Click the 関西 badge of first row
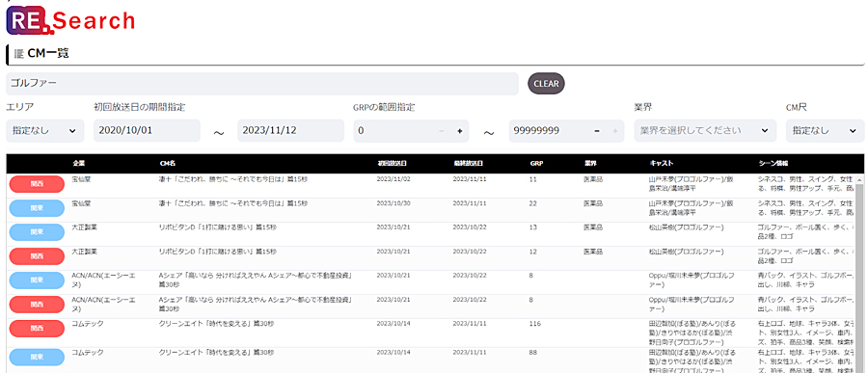The width and height of the screenshot is (868, 373). [x=37, y=184]
